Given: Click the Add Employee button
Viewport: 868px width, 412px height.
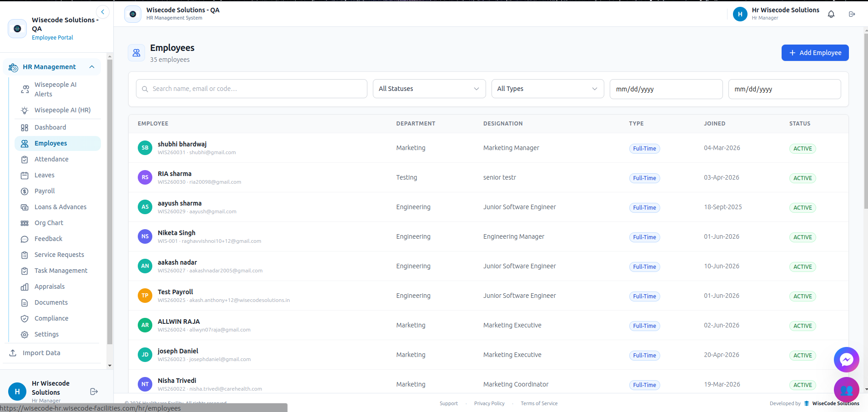Looking at the screenshot, I should pos(815,53).
